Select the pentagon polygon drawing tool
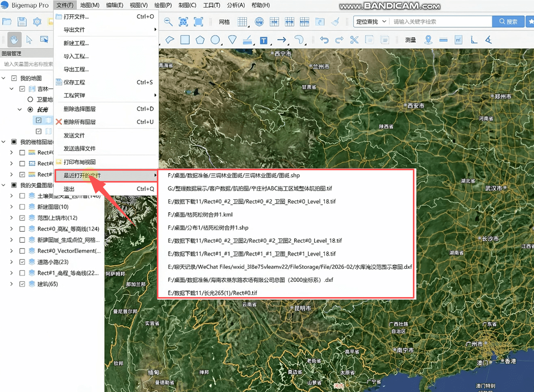 200,40
